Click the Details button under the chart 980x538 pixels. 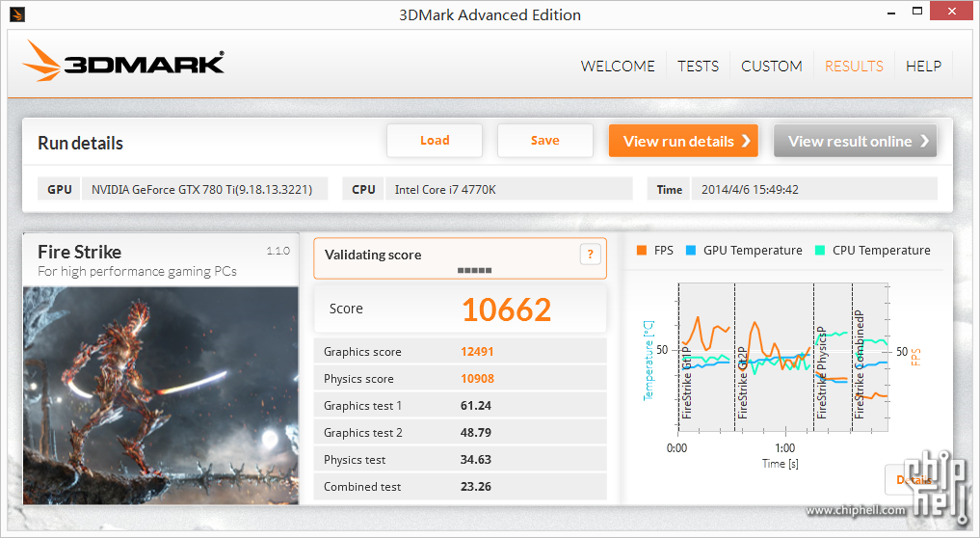(914, 480)
